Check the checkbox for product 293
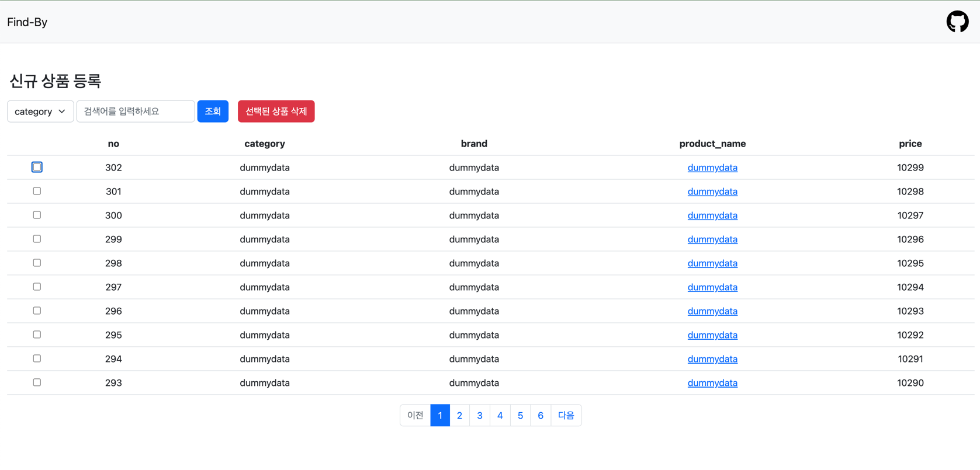The width and height of the screenshot is (980, 470). (x=37, y=382)
